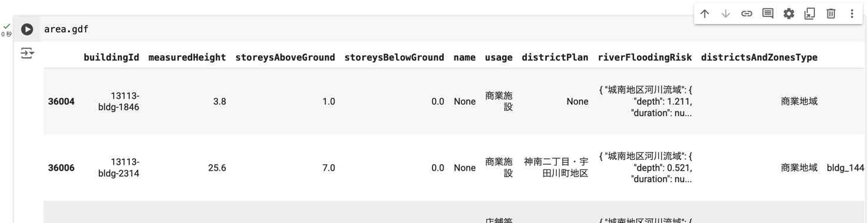Viewport: 868px width, 223px height.
Task: Open cell settings gear icon
Action: tap(788, 14)
